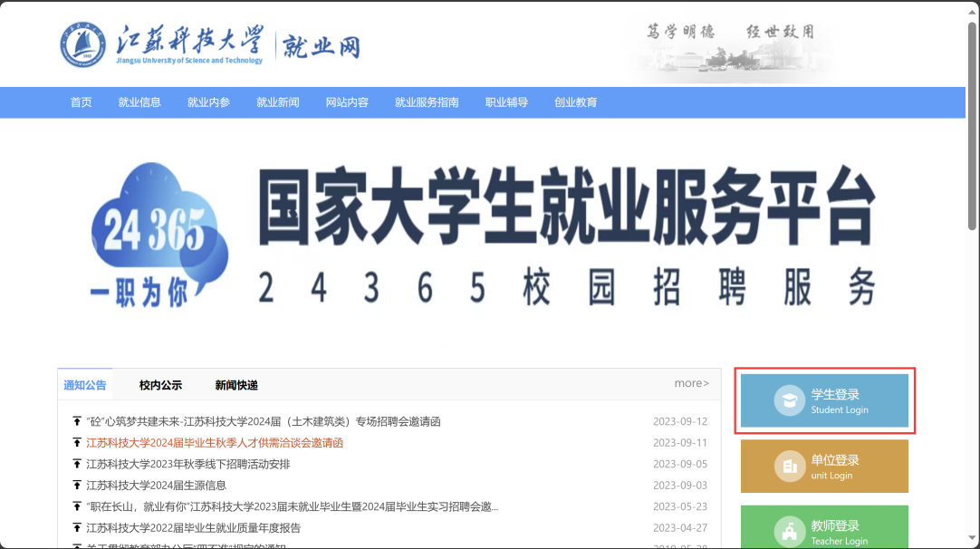Switch to the 校内公示 tab
This screenshot has width=980, height=549.
coord(160,385)
